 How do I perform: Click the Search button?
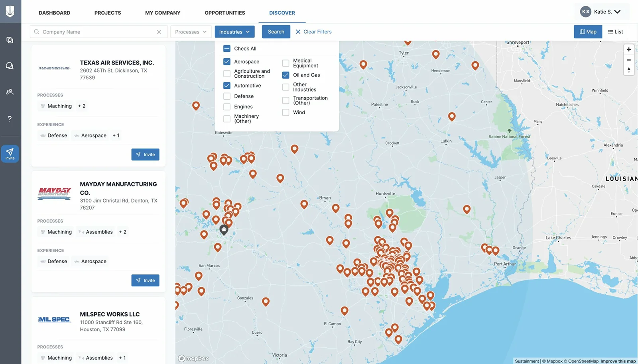(276, 32)
